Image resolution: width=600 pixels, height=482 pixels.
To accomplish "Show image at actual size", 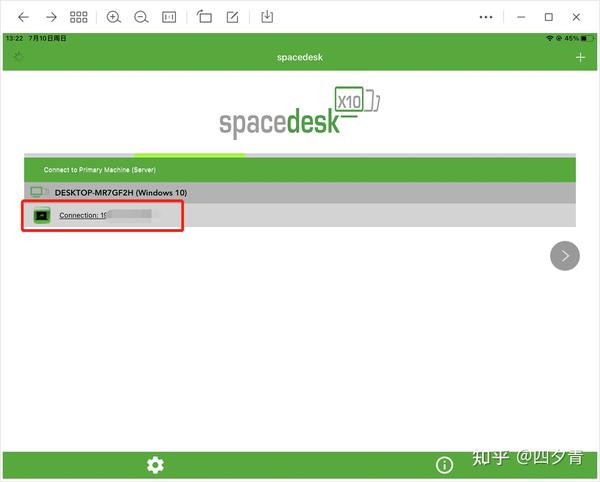I will click(169, 17).
